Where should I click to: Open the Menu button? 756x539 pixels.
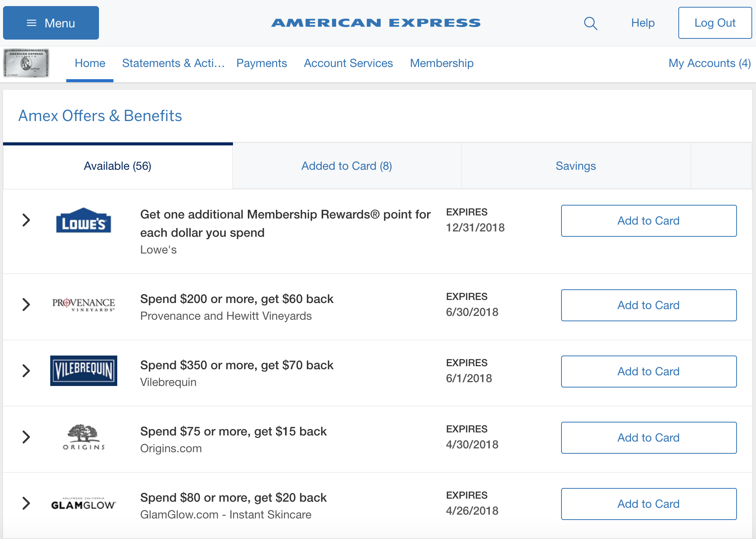tap(51, 23)
